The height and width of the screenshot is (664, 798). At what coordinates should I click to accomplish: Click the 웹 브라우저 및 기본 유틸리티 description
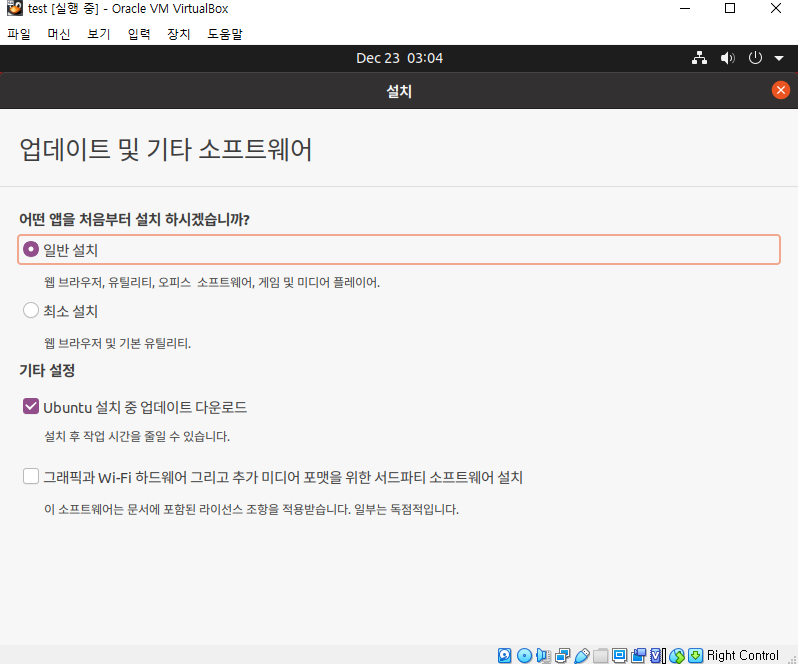point(117,343)
